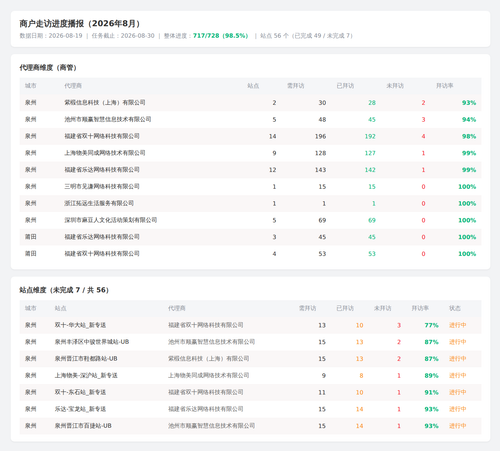Click the required count 13 in the 华大站 row

[x=322, y=325]
